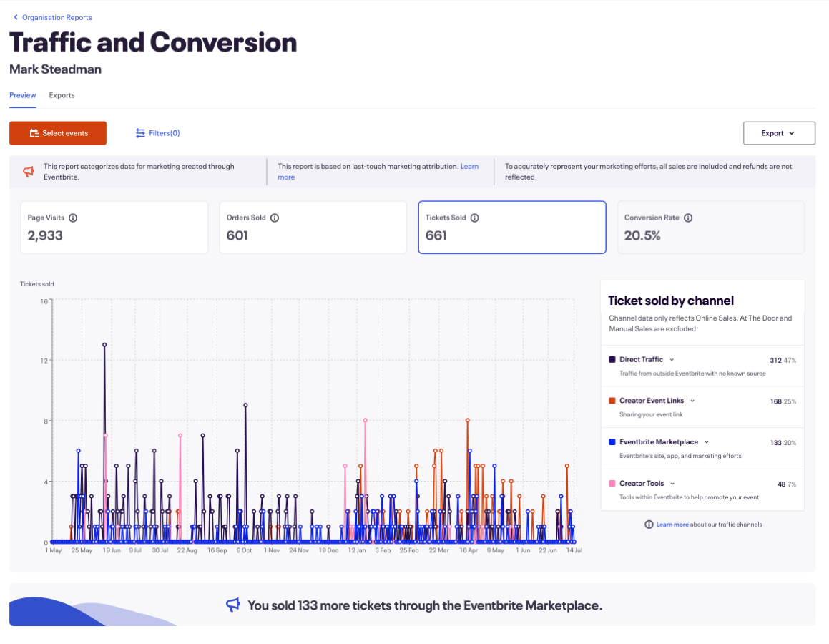The height and width of the screenshot is (644, 829).
Task: Click the Select events button
Action: tap(58, 133)
